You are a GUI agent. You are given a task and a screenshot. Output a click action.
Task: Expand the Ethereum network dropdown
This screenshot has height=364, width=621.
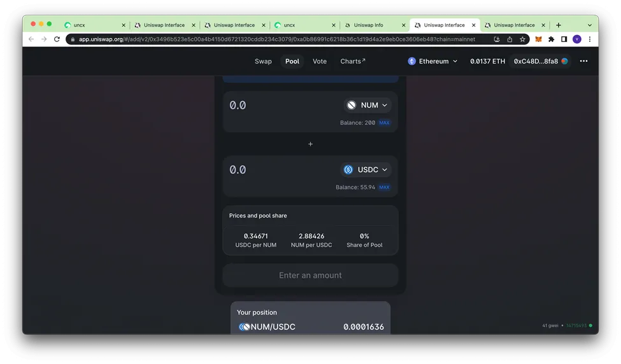pyautogui.click(x=432, y=61)
